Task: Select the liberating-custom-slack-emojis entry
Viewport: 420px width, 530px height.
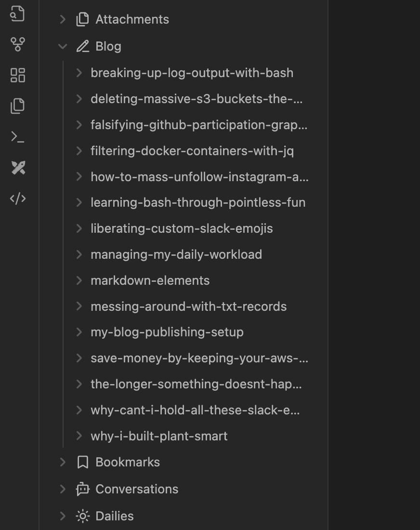Action: (x=182, y=228)
